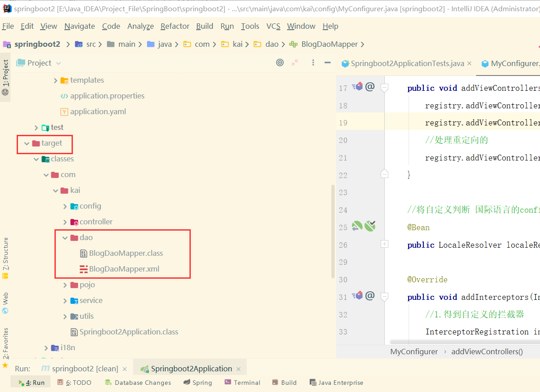
Task: Click the bean navigation gutter icon on line 25
Action: [x=357, y=227]
